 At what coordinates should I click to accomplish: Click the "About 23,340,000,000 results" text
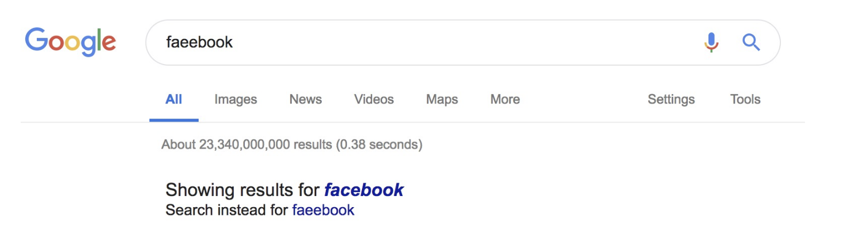(247, 145)
